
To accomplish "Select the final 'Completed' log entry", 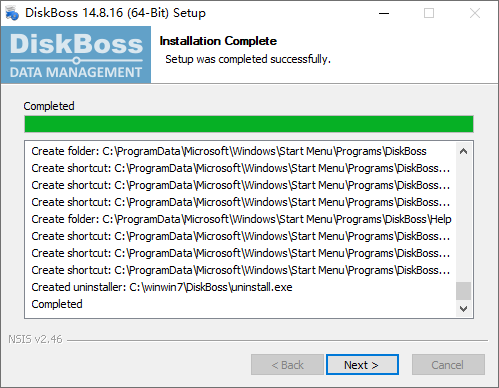I will coord(57,304).
